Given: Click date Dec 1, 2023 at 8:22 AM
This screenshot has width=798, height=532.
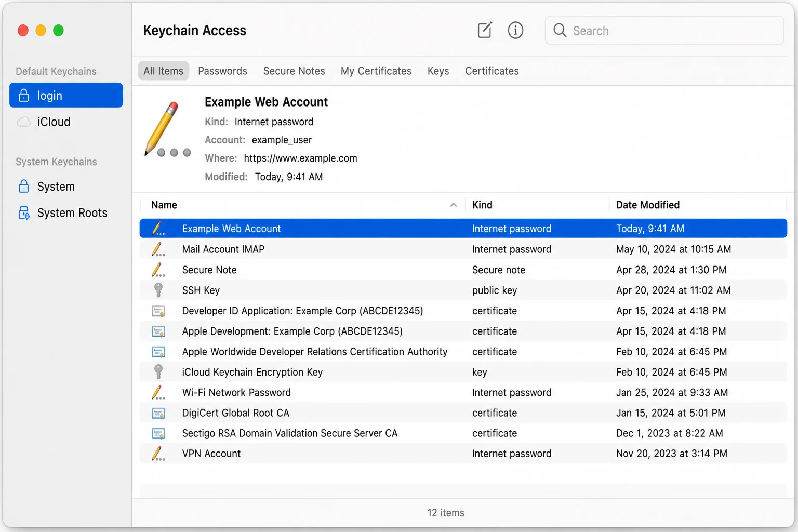Looking at the screenshot, I should pyautogui.click(x=669, y=433).
